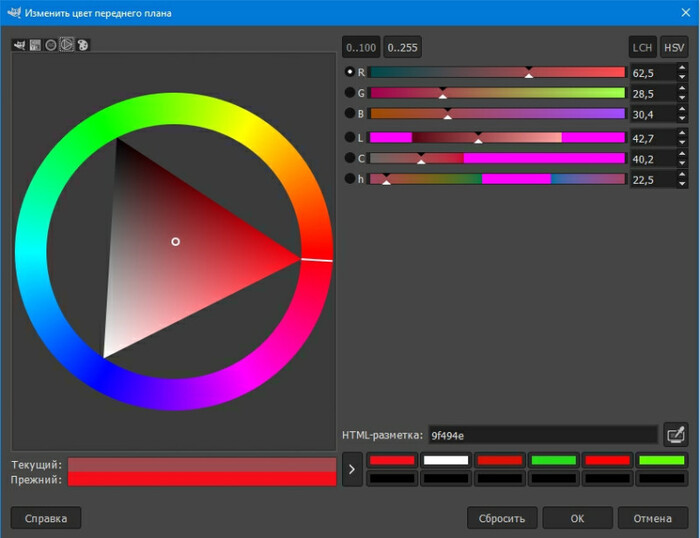Increase the R value with up arrow
Screen dimensions: 700x538
(682, 68)
